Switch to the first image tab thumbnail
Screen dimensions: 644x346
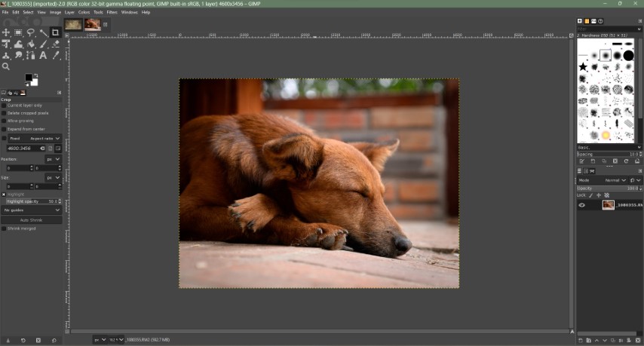point(73,25)
